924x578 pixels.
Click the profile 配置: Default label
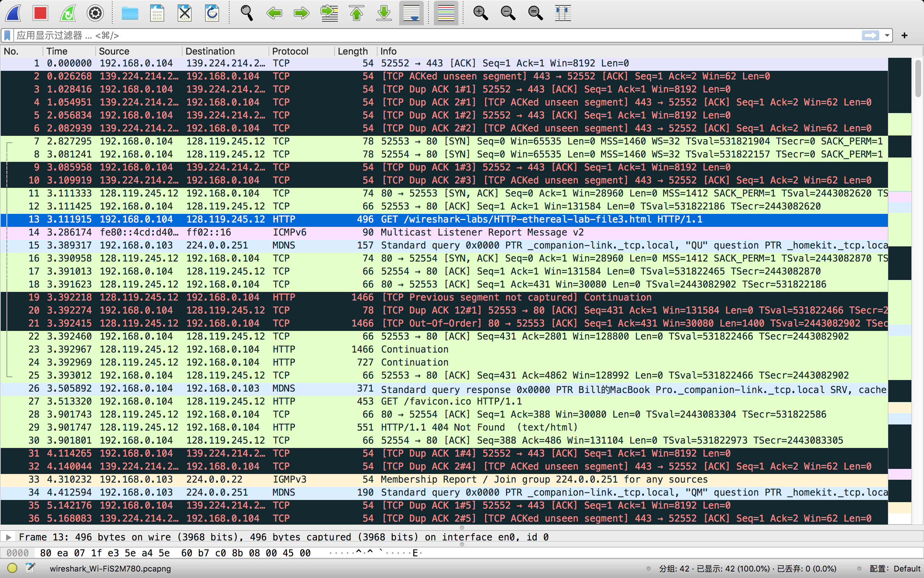click(895, 569)
